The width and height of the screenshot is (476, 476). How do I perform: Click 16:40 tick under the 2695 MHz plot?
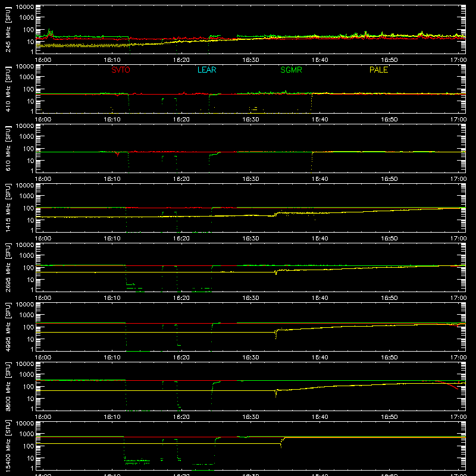coord(320,298)
